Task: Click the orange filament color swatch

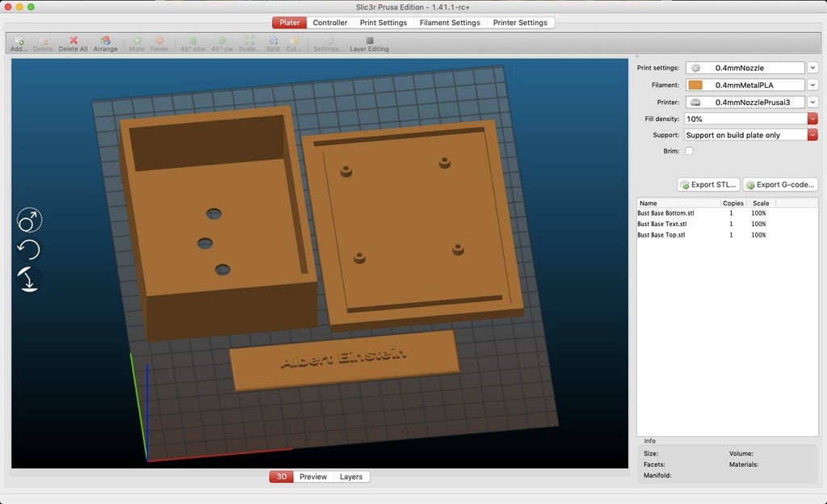Action: pos(695,85)
